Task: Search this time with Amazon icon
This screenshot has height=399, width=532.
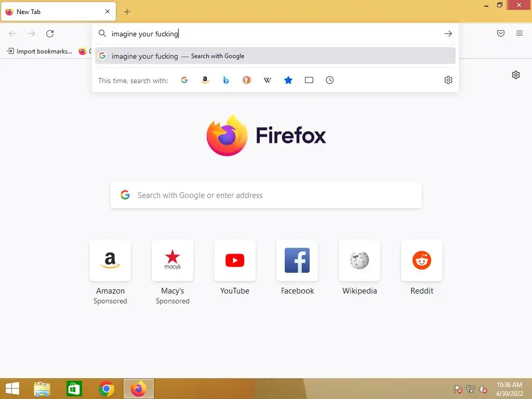Action: (205, 80)
